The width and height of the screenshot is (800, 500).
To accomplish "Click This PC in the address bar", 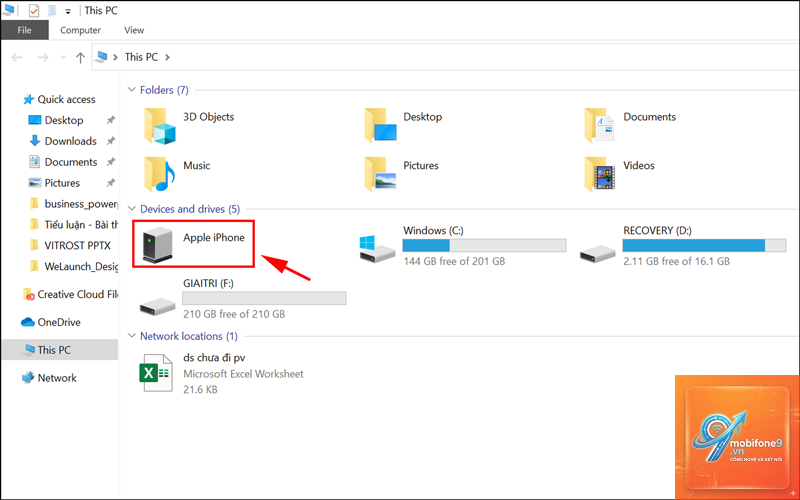I will [x=141, y=57].
